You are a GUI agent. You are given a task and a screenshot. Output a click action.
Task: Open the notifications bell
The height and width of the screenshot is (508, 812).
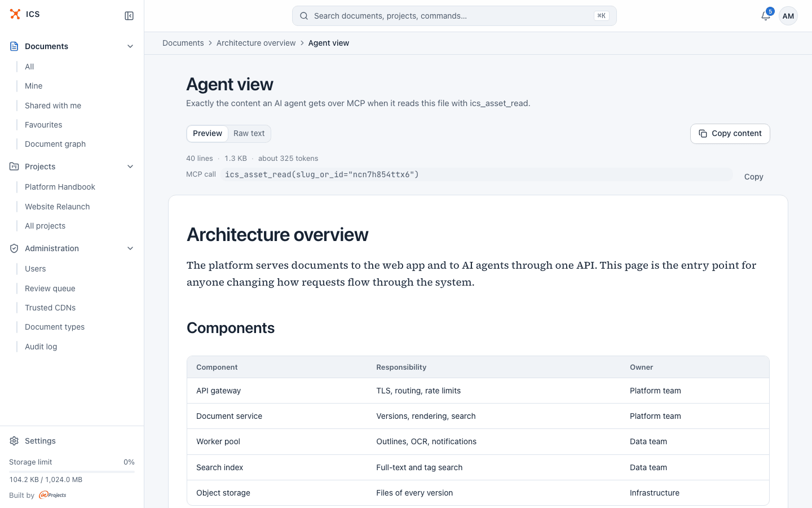(765, 16)
